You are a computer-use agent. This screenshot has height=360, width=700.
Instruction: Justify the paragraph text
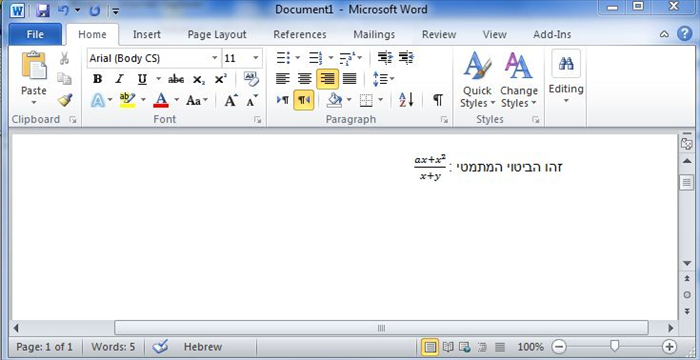tap(350, 79)
